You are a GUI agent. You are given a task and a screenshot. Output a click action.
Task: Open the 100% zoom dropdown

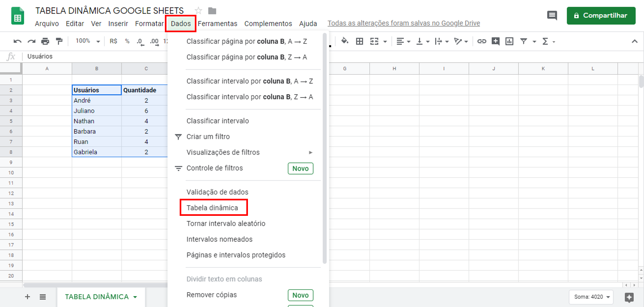88,41
